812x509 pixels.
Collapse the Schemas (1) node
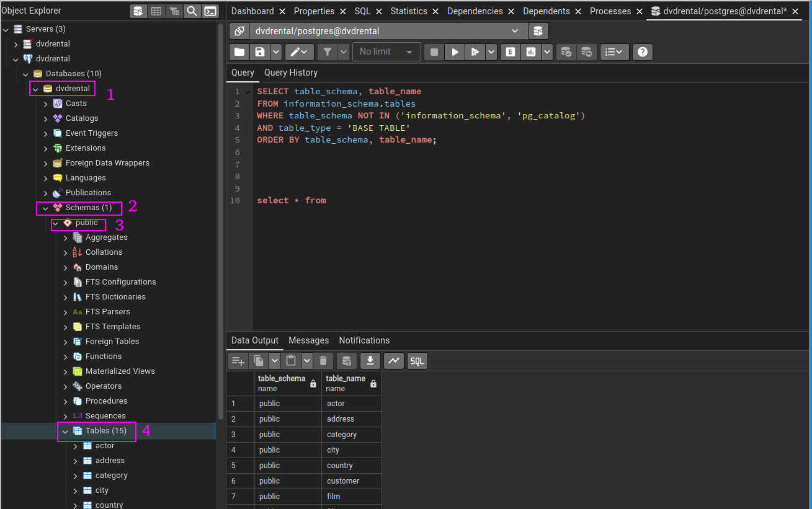45,208
